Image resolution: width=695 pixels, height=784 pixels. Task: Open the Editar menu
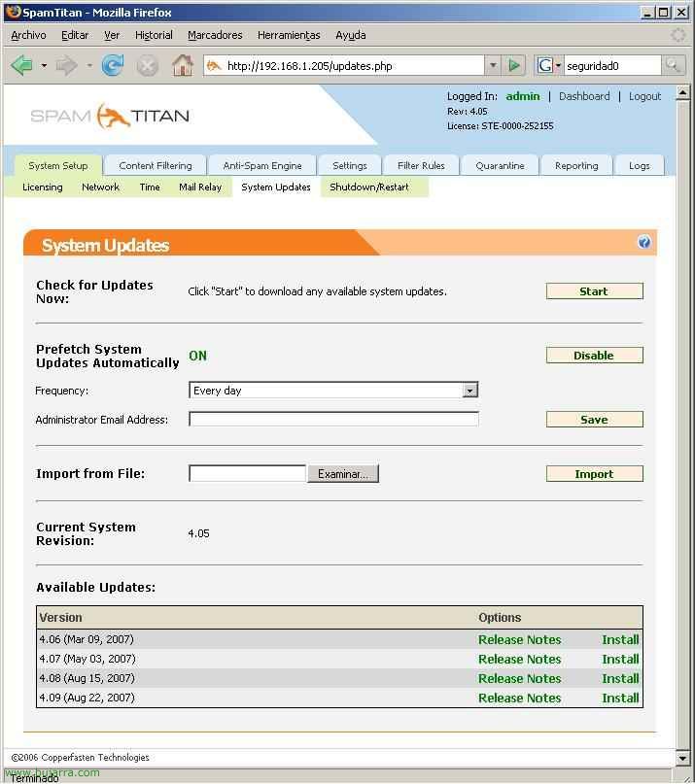pos(75,35)
